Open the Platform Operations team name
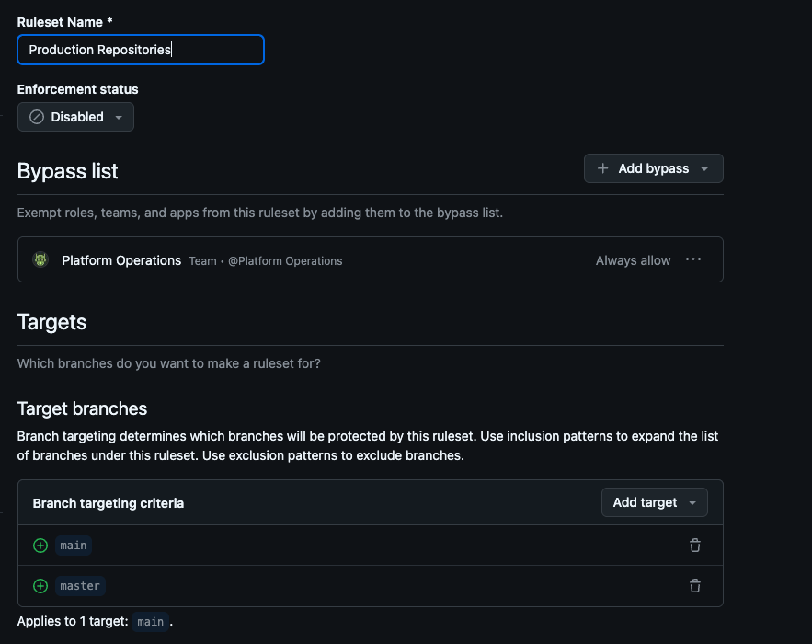Image resolution: width=812 pixels, height=644 pixels. pyautogui.click(x=121, y=260)
